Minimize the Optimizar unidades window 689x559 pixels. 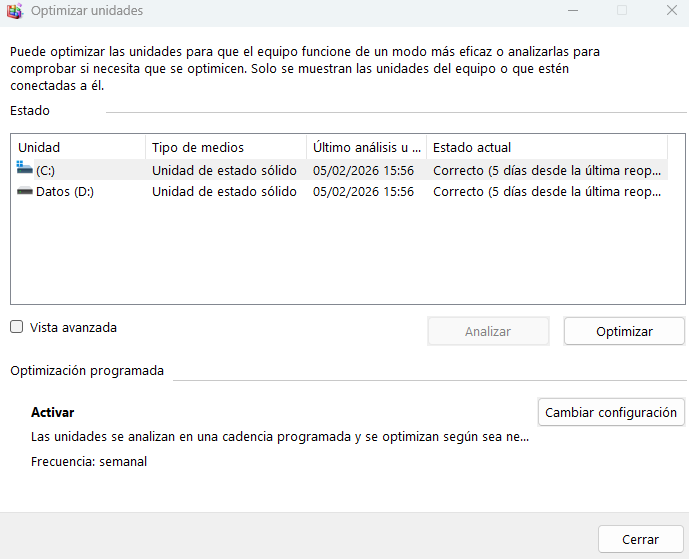tap(572, 11)
